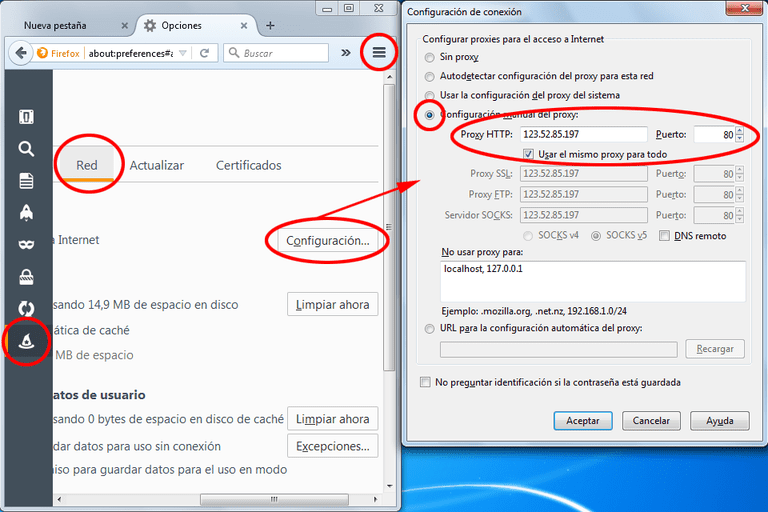The height and width of the screenshot is (512, 768).
Task: Click Cancelar in connection dialog
Action: (x=651, y=421)
